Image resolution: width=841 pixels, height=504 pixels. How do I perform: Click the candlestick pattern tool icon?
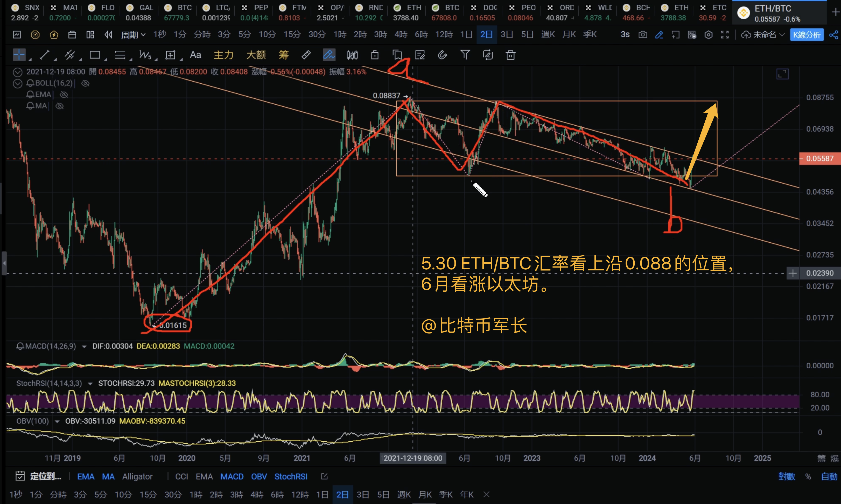352,55
